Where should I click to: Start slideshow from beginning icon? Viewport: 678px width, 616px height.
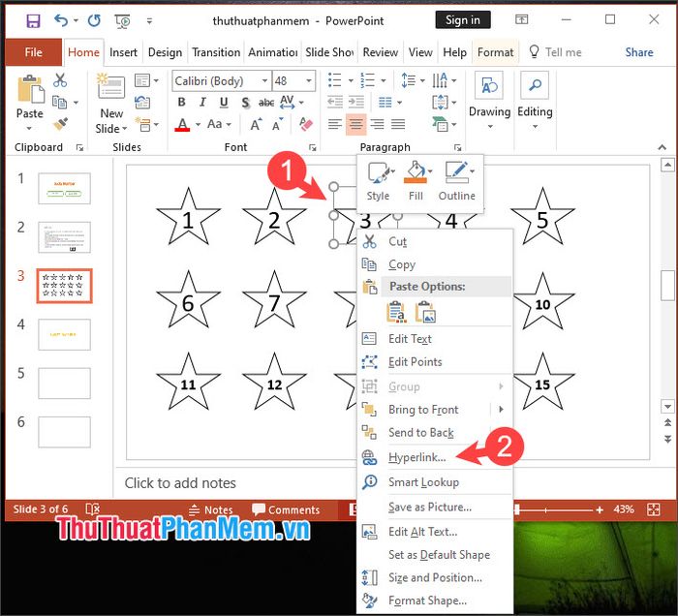click(122, 20)
